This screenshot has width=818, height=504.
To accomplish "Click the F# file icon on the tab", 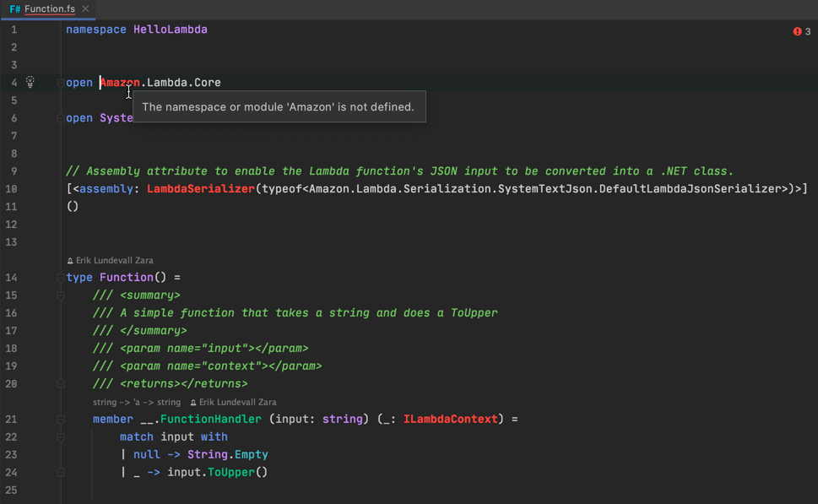I will point(14,9).
